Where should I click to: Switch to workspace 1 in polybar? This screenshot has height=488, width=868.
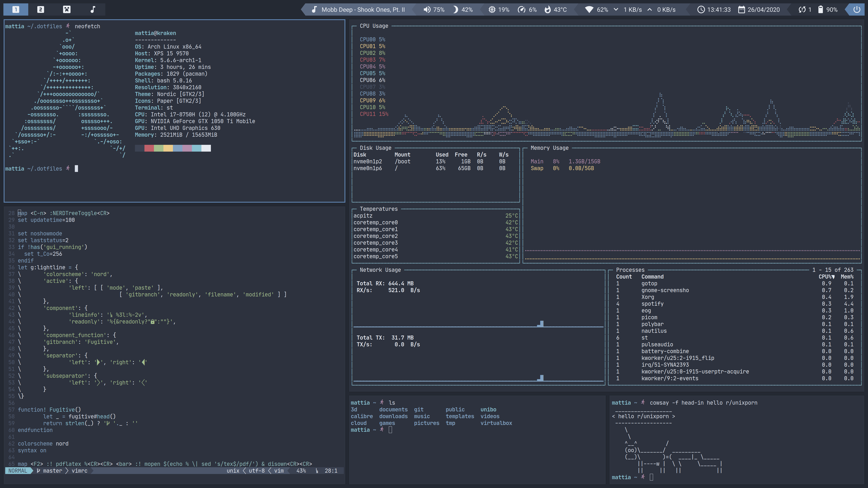(16, 9)
